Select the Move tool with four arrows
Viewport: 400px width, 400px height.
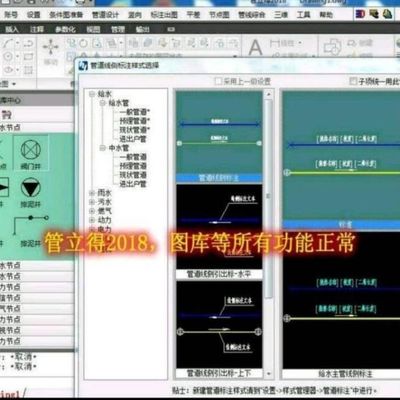(50, 47)
